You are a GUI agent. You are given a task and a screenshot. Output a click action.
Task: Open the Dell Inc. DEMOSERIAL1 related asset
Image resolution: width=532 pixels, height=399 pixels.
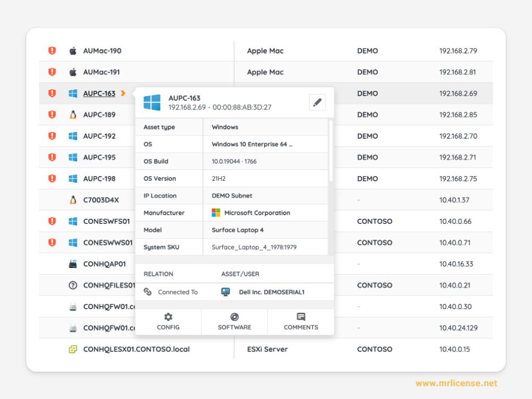[271, 292]
